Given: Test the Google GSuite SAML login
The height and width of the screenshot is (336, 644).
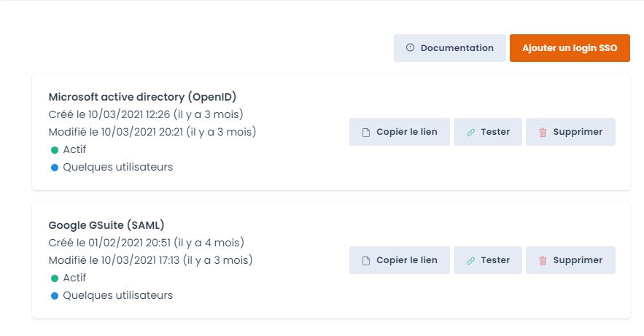Looking at the screenshot, I should coord(487,260).
